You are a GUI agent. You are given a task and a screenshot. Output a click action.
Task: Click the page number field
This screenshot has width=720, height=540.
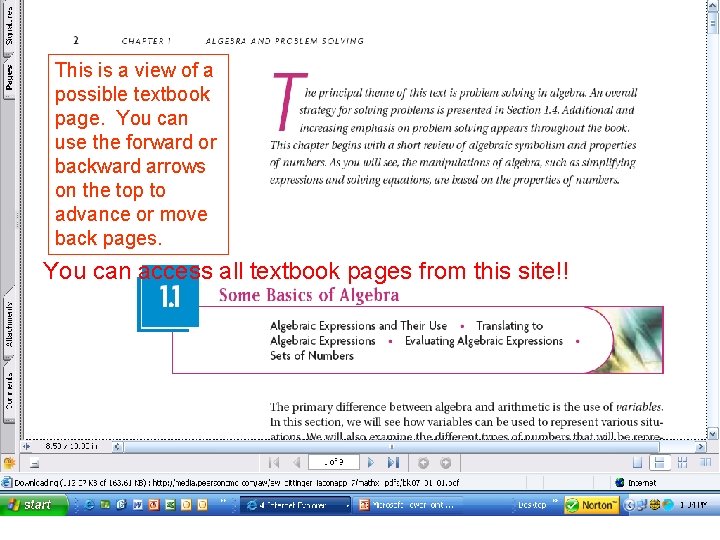click(x=334, y=462)
